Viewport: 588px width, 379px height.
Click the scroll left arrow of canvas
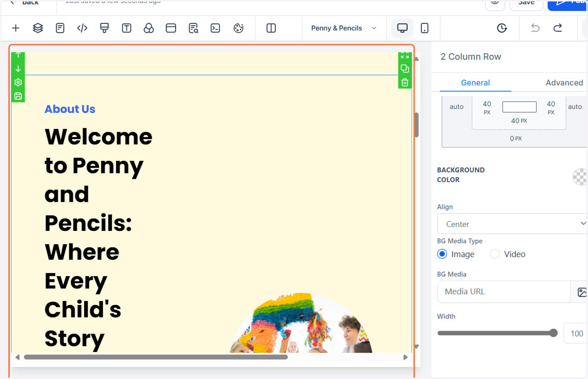(x=17, y=357)
